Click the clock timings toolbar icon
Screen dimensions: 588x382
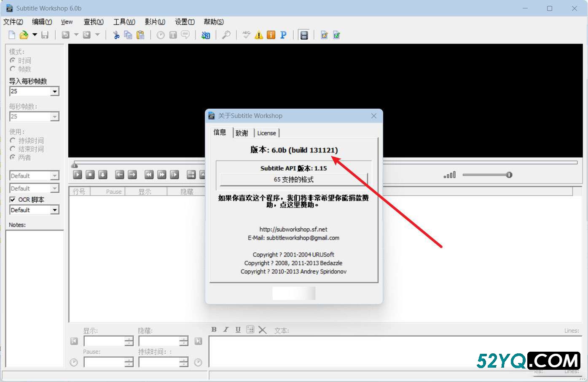[x=161, y=35]
